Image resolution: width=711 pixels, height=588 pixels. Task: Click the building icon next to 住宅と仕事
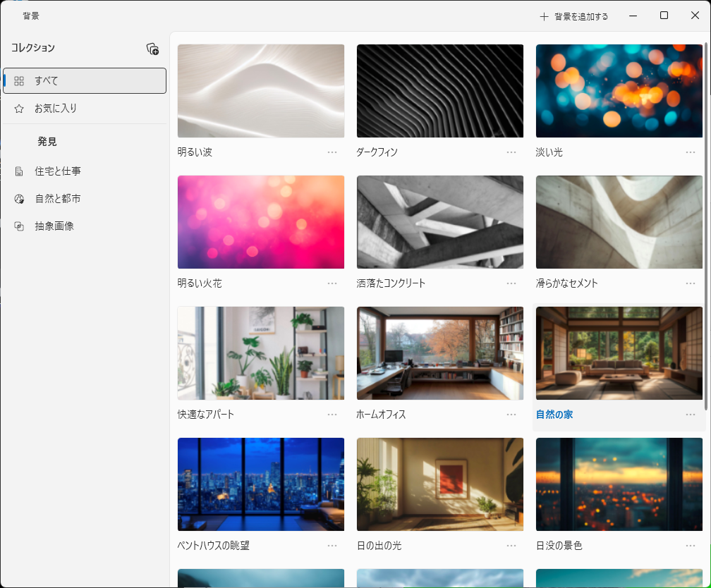click(19, 171)
